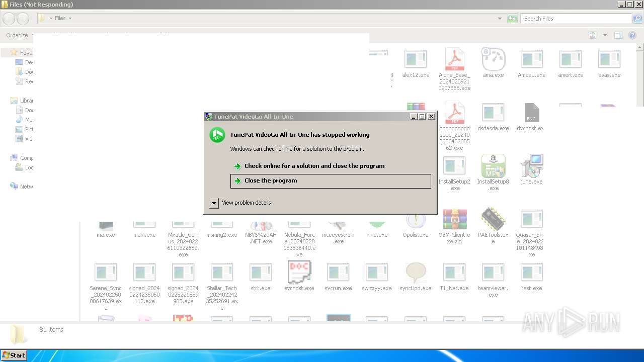Click the Start button on the taskbar
The width and height of the screenshot is (644, 362).
(14, 355)
